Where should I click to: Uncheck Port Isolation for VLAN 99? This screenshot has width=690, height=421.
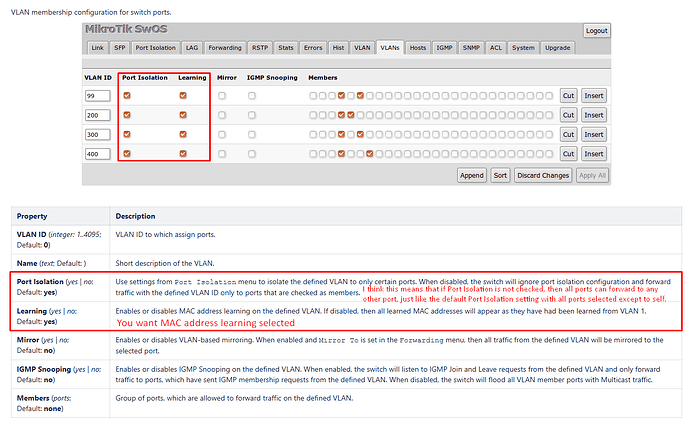click(x=127, y=95)
